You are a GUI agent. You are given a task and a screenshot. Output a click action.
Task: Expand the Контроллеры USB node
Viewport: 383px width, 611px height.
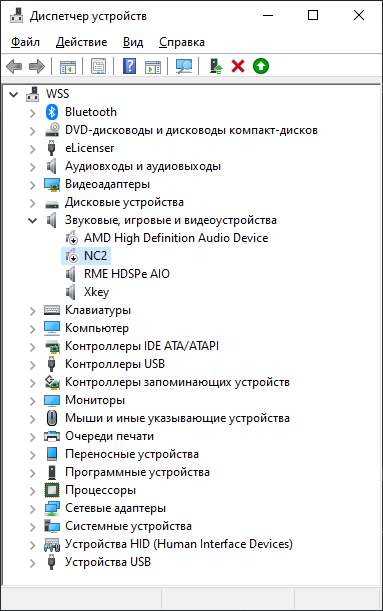(x=33, y=364)
